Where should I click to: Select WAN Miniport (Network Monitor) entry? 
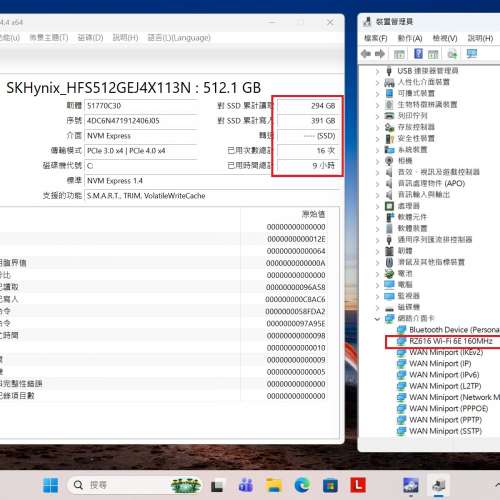(x=454, y=397)
